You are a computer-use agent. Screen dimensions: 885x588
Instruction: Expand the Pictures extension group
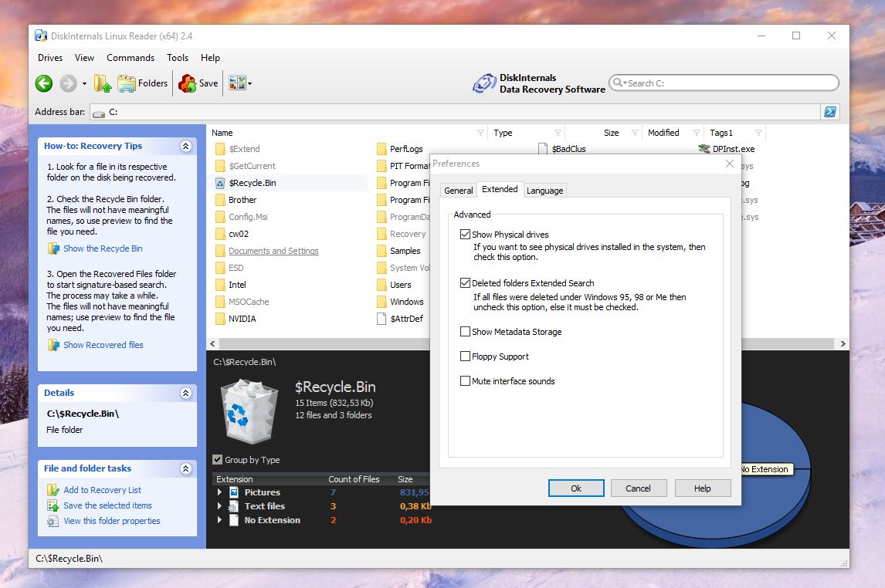tap(219, 492)
